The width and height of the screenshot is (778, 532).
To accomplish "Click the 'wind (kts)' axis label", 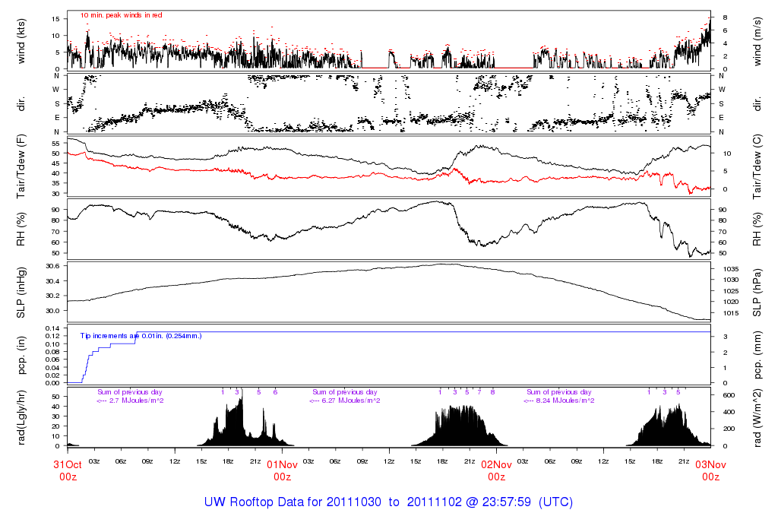I will pyautogui.click(x=22, y=40).
